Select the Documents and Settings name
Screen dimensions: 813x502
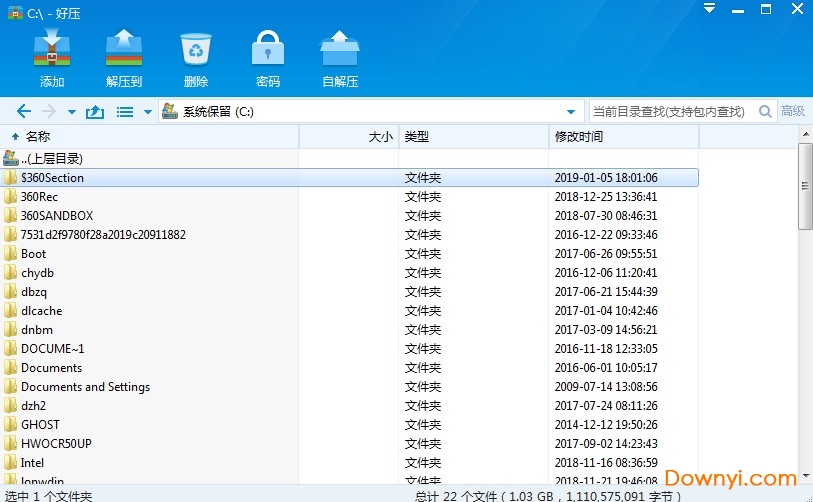click(x=86, y=387)
